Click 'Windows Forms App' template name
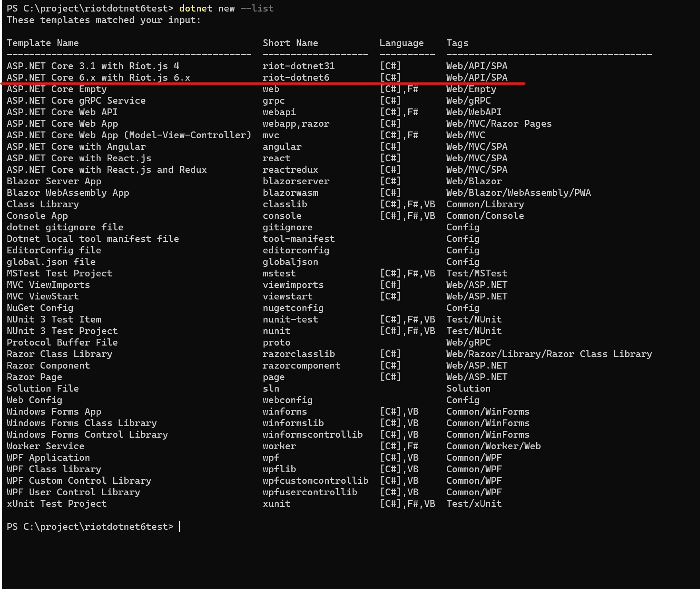The width and height of the screenshot is (700, 589). pyautogui.click(x=54, y=411)
